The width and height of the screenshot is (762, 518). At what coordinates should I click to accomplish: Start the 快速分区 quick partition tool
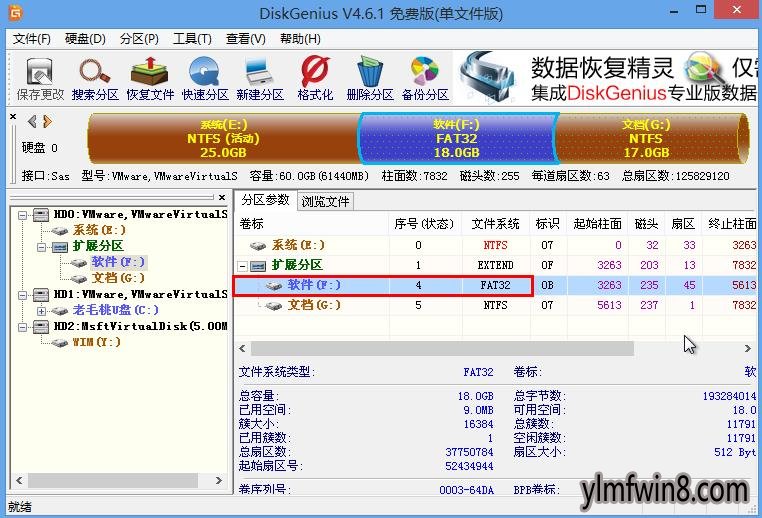point(205,78)
